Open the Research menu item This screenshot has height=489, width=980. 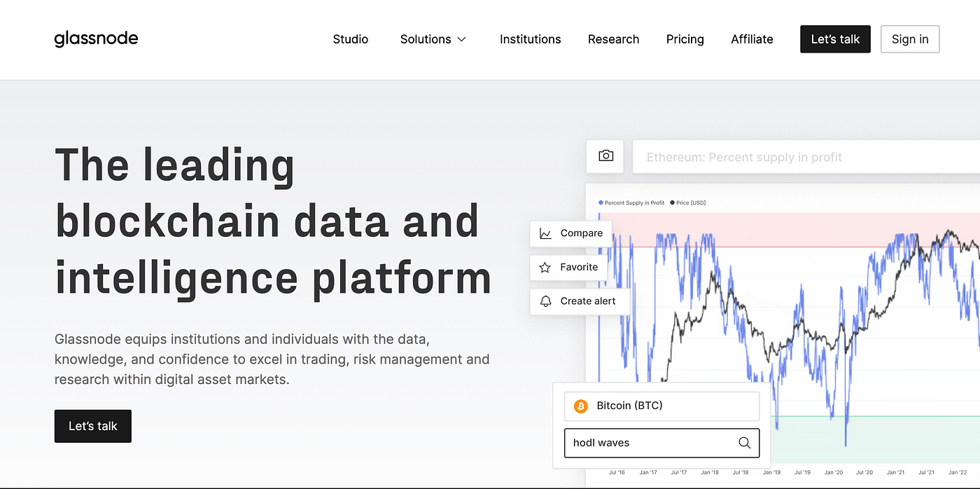pos(613,39)
